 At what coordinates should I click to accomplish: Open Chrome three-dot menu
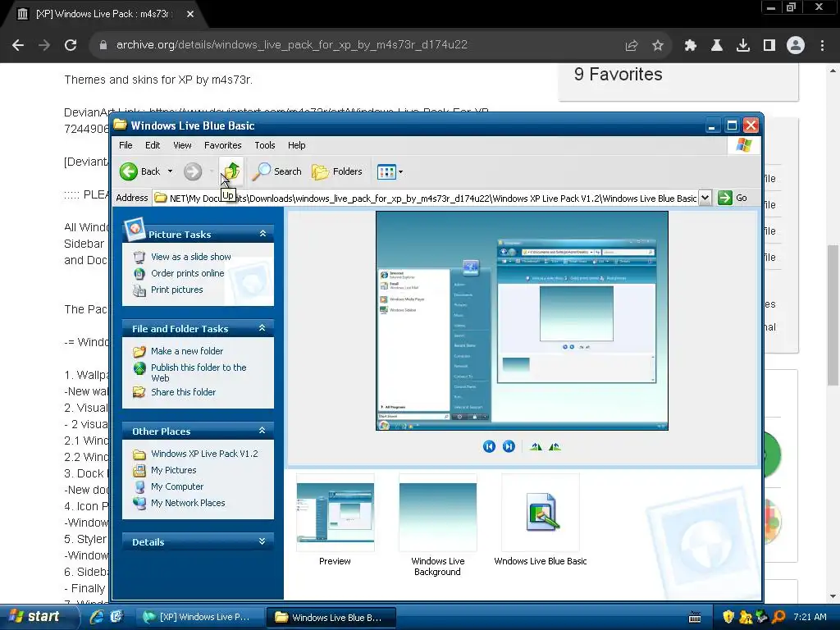tap(822, 46)
